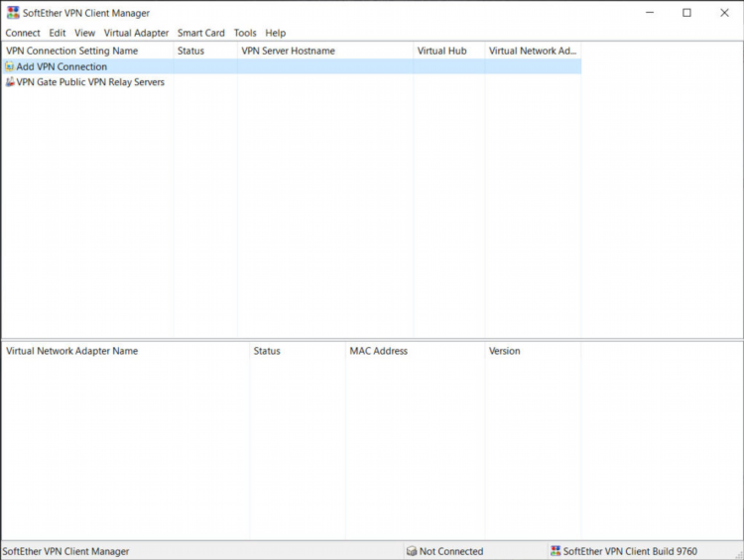Open the Smart Card menu

[x=201, y=33]
